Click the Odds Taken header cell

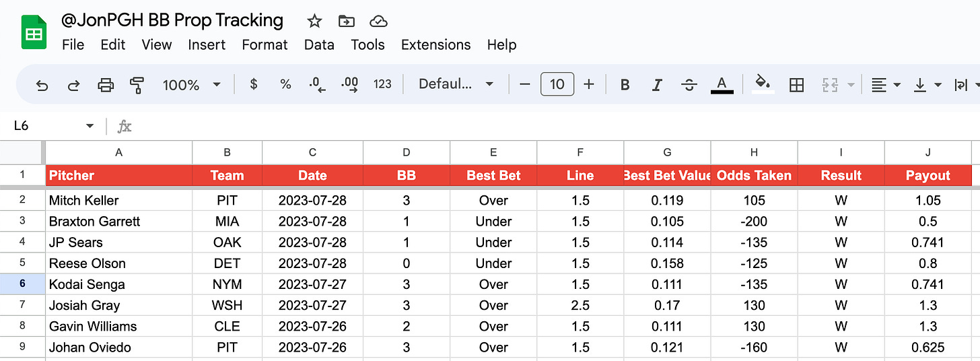coord(754,175)
